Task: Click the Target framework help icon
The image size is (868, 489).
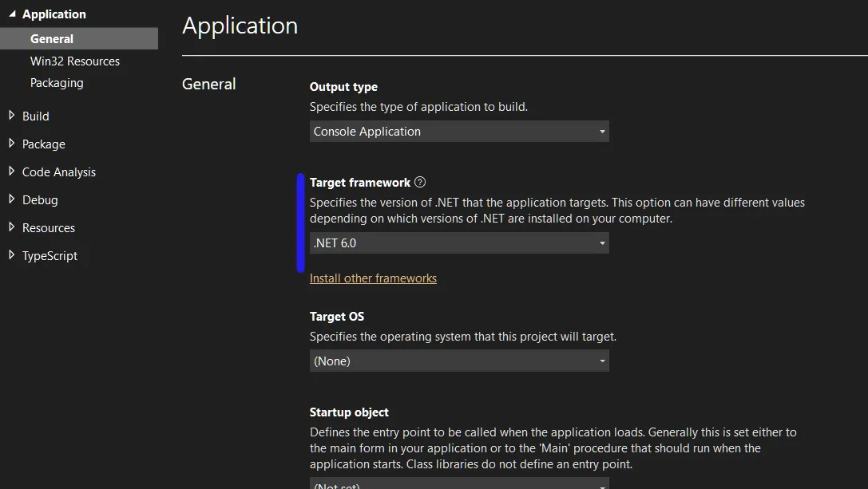Action: coord(420,183)
